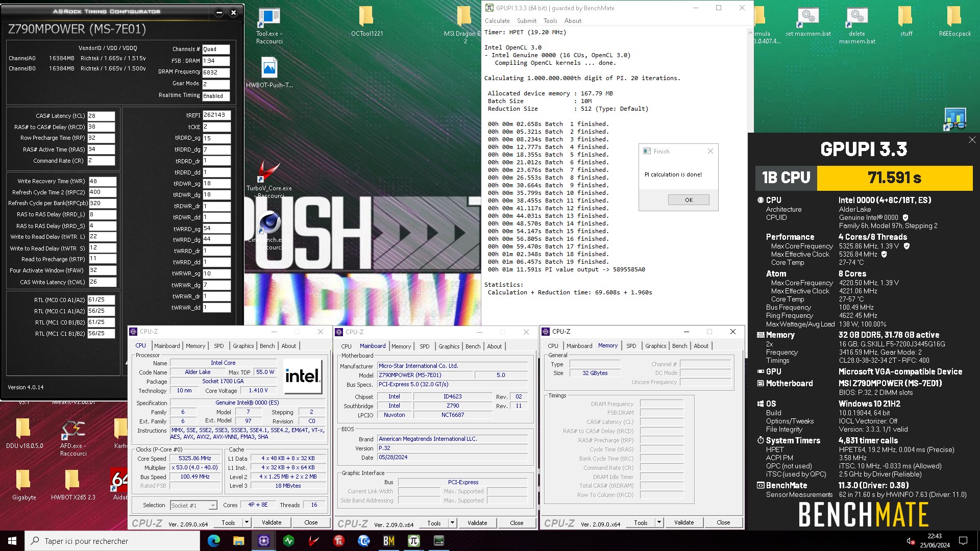Click the Windows search box
Viewport: 980px width, 551px height.
[112, 541]
